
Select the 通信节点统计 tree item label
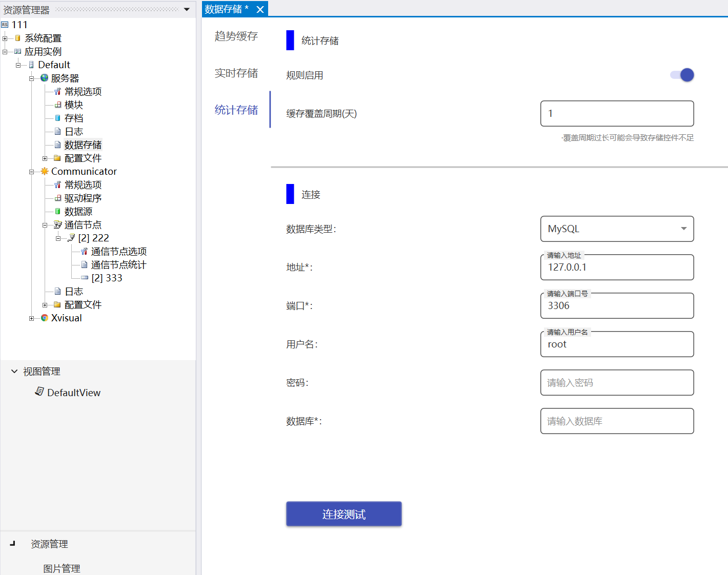(x=119, y=264)
